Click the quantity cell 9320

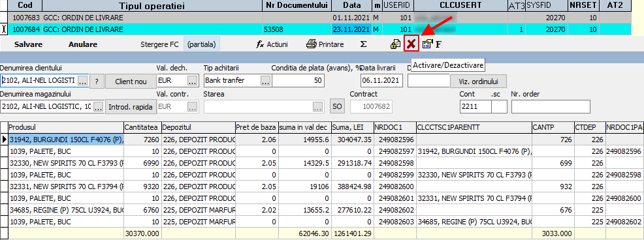click(x=142, y=187)
